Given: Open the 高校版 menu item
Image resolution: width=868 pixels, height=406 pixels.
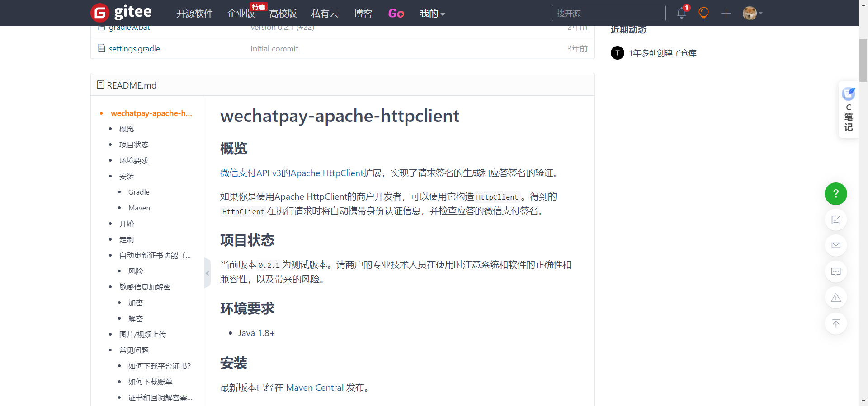Looking at the screenshot, I should [283, 14].
